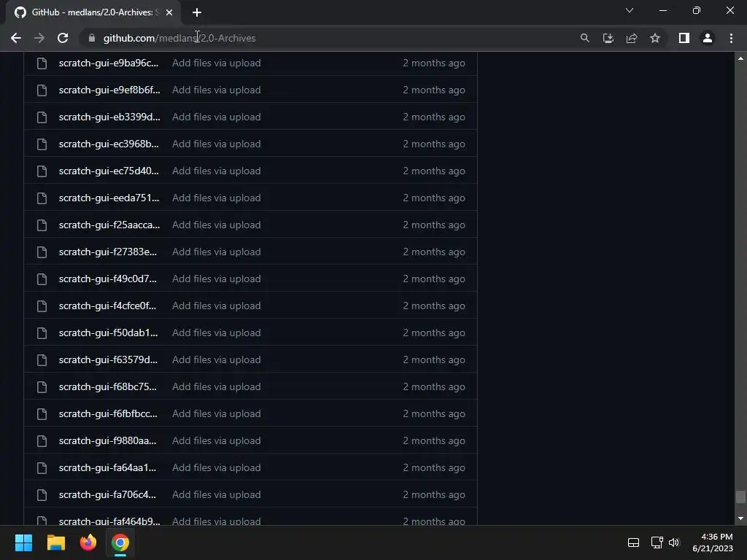Click file icon beside scratch-gui-f25aacca
The height and width of the screenshot is (560, 747).
pyautogui.click(x=42, y=225)
